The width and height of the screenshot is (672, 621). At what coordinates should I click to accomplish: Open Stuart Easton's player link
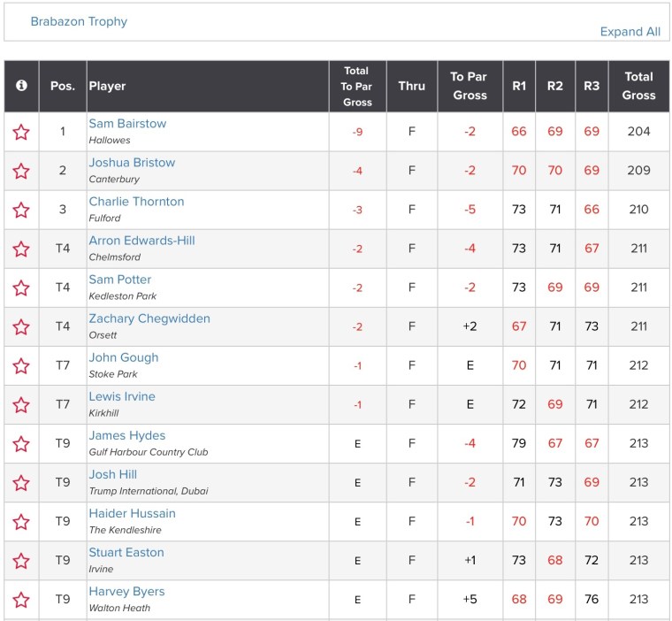click(x=126, y=552)
